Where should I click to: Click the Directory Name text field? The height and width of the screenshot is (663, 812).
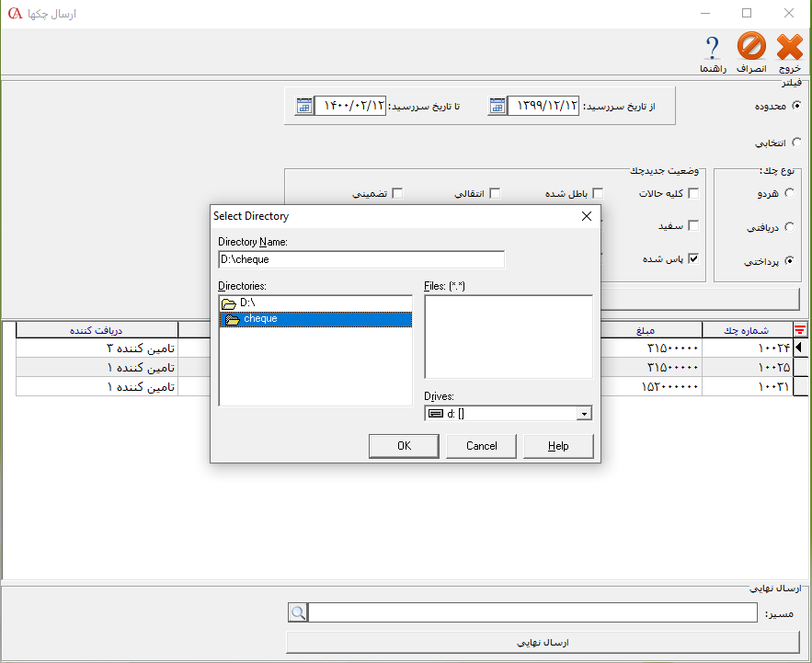(x=360, y=259)
